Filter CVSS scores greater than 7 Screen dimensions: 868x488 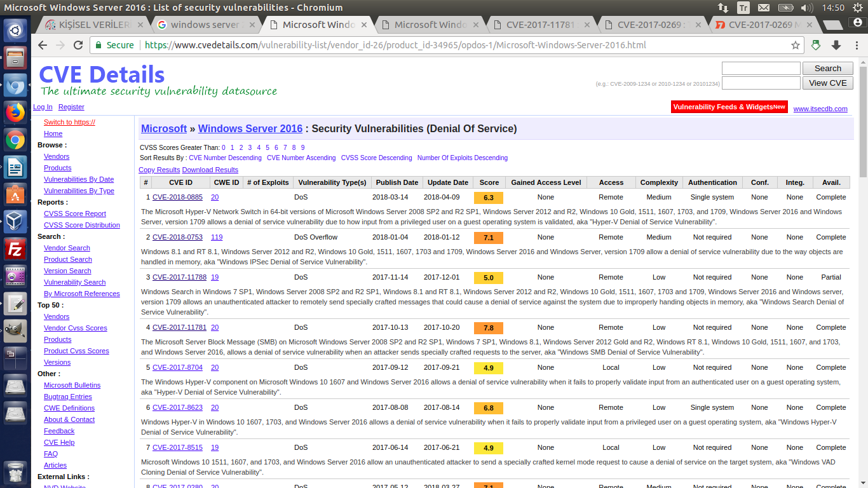(285, 147)
